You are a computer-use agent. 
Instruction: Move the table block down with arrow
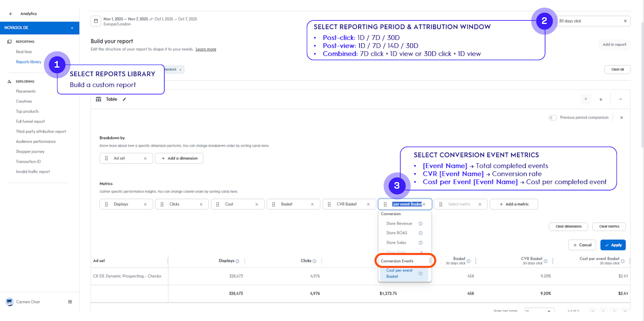coord(601,99)
